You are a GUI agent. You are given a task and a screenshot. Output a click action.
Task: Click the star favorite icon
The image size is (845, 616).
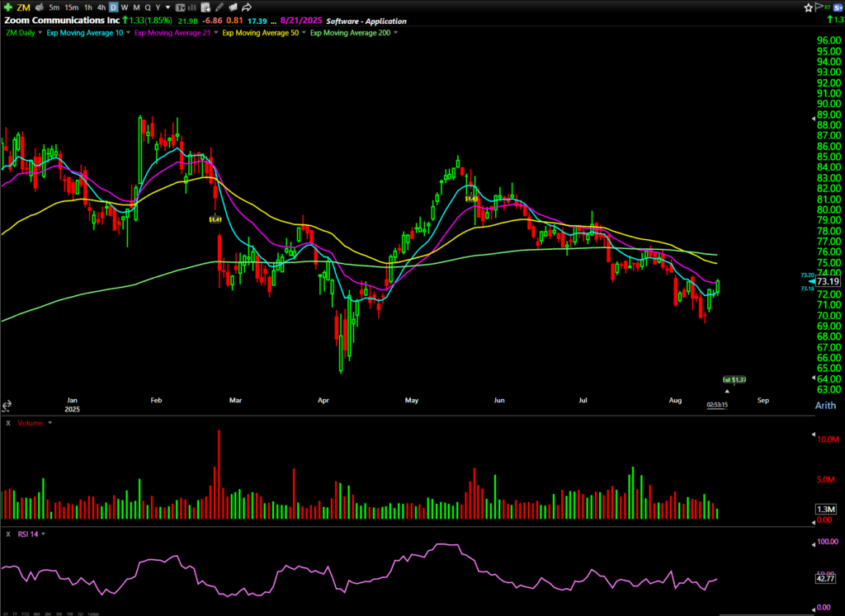[x=809, y=7]
